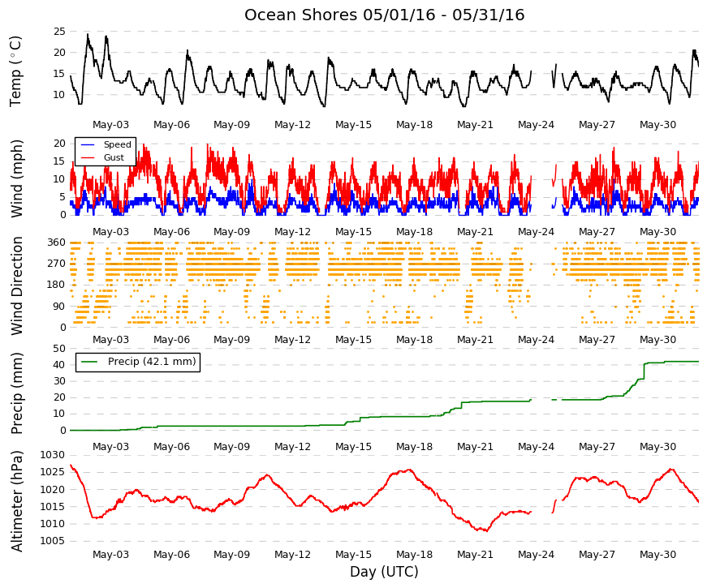This screenshot has width=707, height=588.
Task: Click the May-15 tick under the wind direction plot
Action: point(354,340)
